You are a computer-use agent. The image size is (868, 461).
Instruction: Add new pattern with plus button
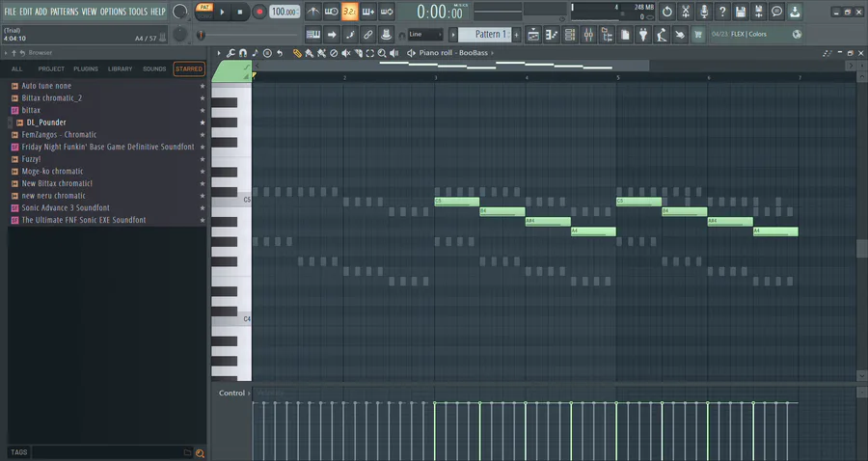517,35
